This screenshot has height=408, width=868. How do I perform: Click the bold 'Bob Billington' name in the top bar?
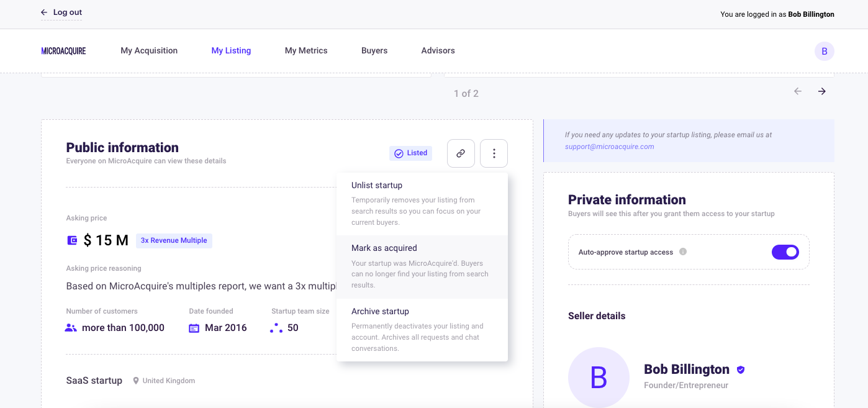point(811,14)
